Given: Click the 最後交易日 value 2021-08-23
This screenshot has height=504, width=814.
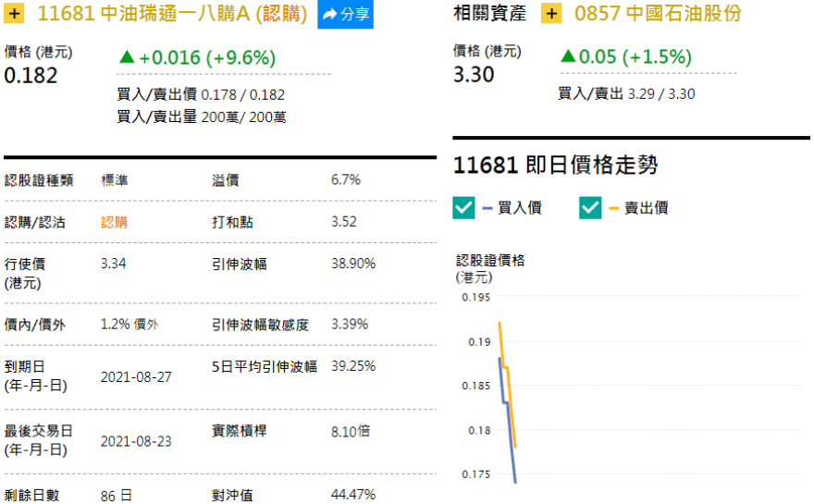Looking at the screenshot, I should point(136,442).
